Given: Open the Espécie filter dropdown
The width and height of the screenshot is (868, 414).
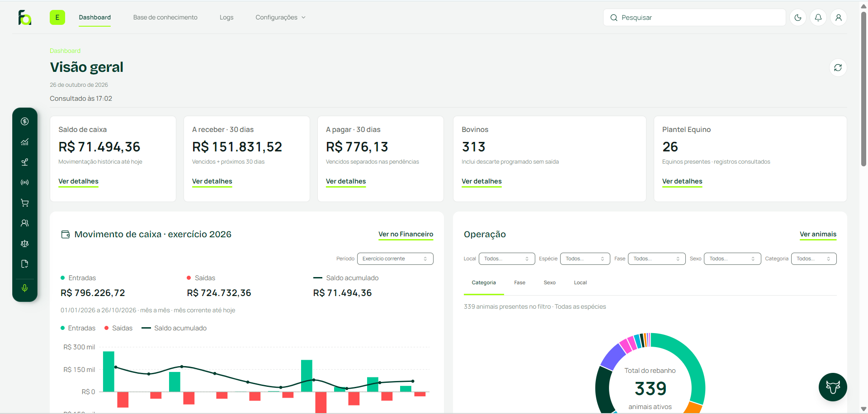Looking at the screenshot, I should (585, 259).
